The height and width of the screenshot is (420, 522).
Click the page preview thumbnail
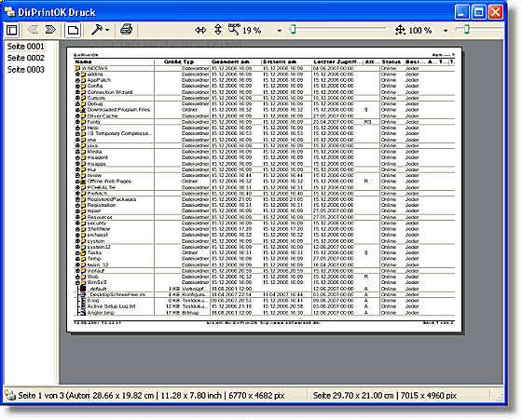point(264,190)
